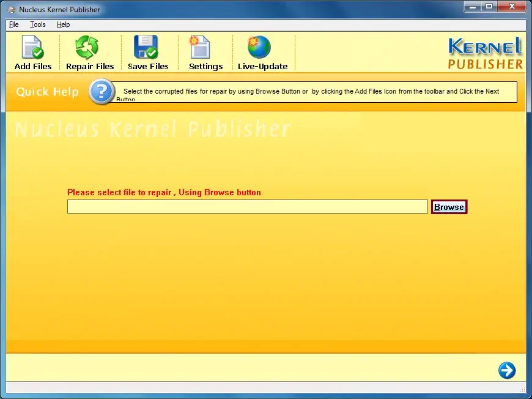Screen dimensions: 532x399
Task: Click the blue Next arrow icon
Action: click(507, 370)
